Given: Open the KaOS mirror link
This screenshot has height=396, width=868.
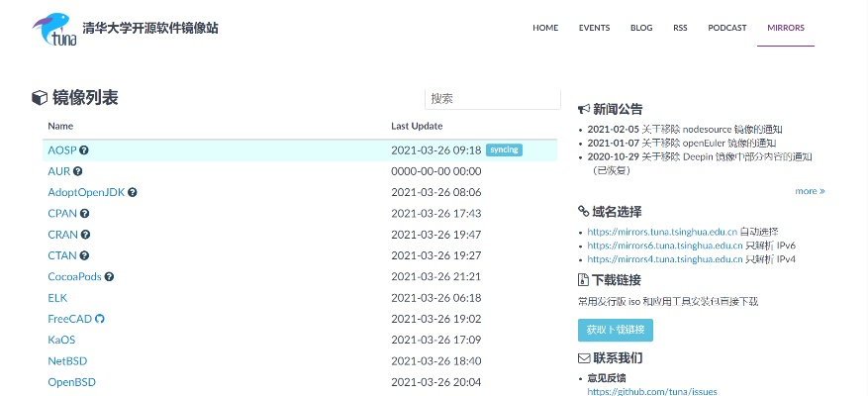Looking at the screenshot, I should tap(61, 340).
